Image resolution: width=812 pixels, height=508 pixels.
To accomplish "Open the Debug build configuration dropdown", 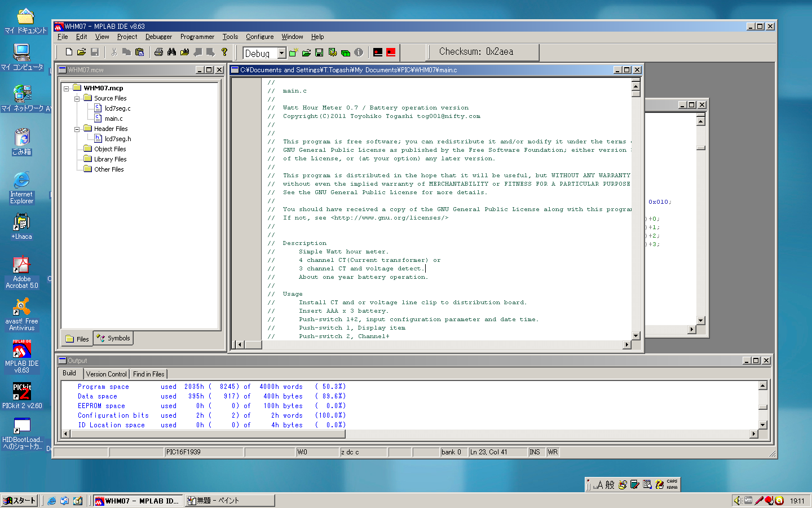I will (282, 53).
